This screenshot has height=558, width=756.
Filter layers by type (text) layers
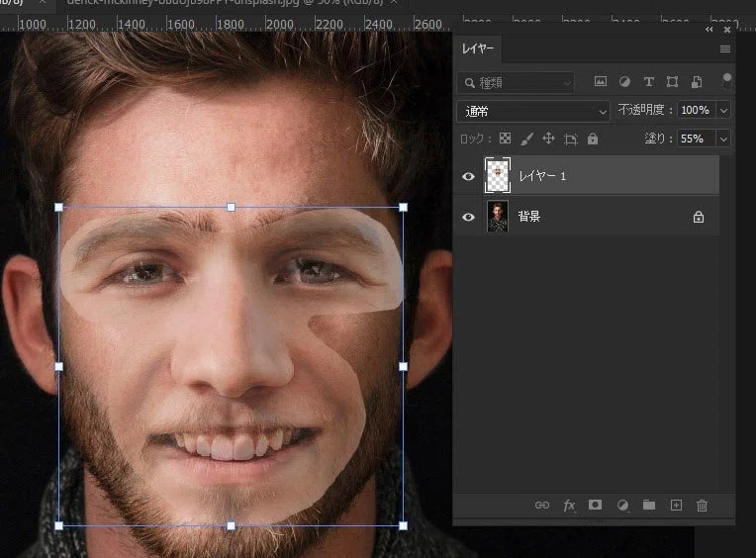coord(648,82)
